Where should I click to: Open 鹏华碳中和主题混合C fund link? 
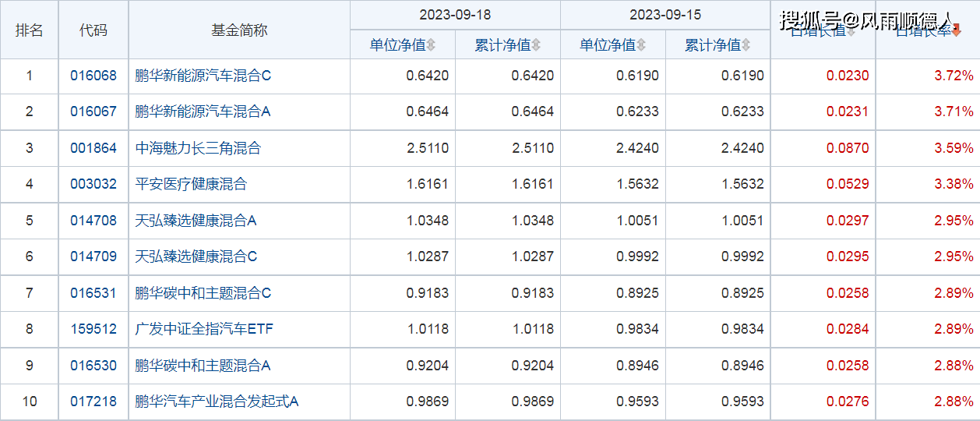coord(203,293)
